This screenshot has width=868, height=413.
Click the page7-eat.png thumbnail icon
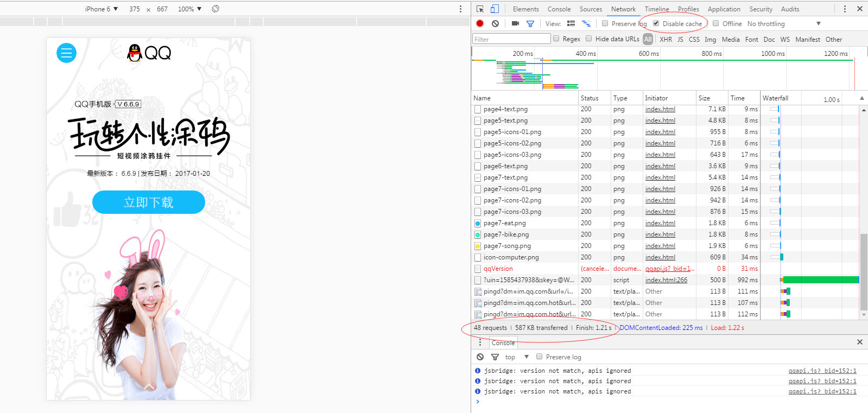tap(478, 223)
